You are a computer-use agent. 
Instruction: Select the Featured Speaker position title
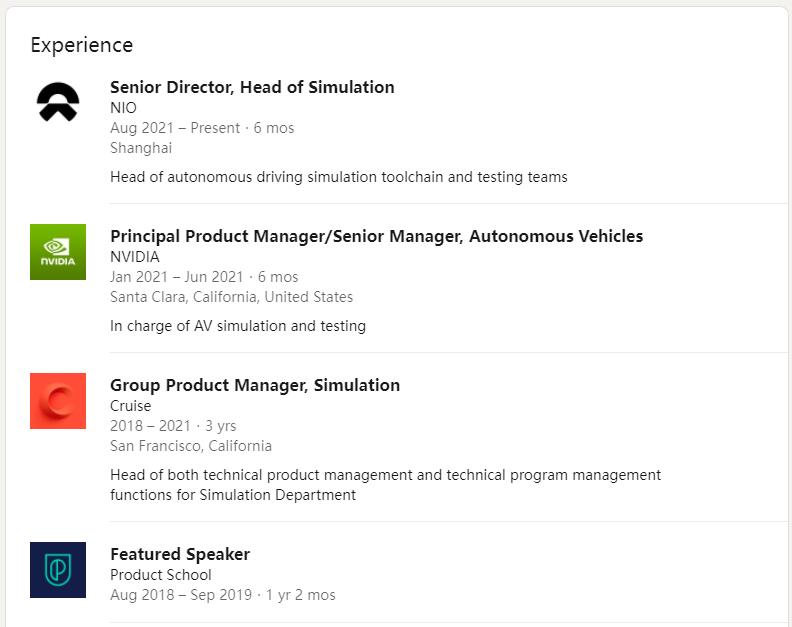(x=180, y=554)
